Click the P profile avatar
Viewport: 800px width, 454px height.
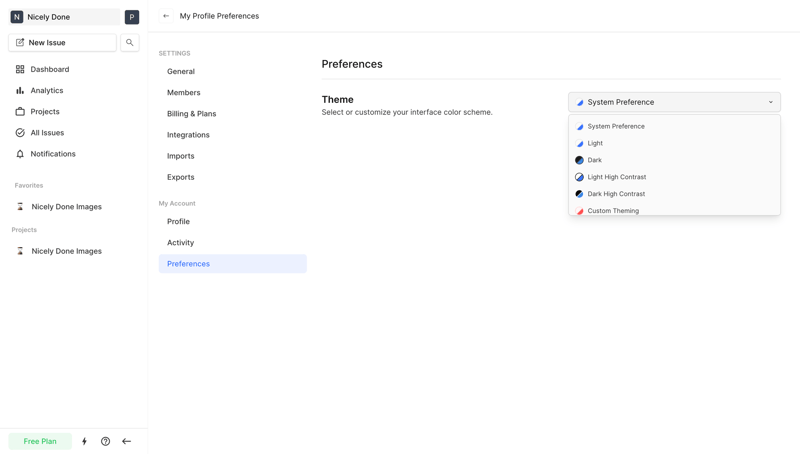coord(132,17)
